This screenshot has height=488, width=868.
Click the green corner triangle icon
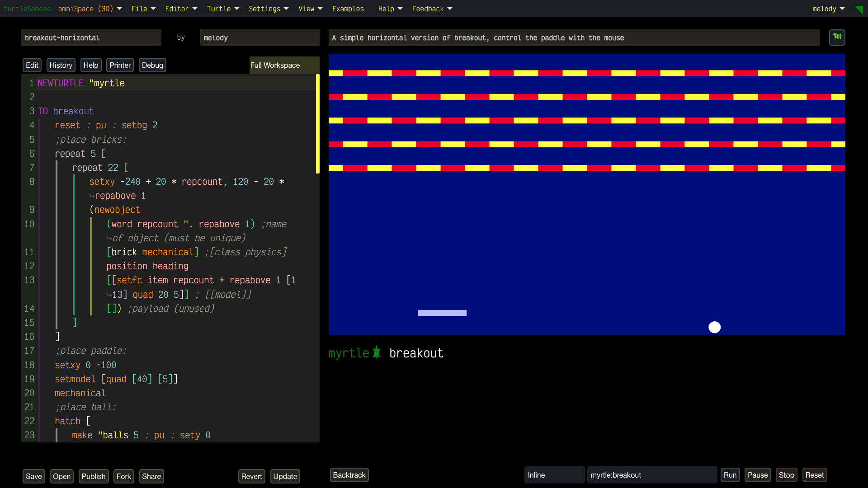[859, 9]
